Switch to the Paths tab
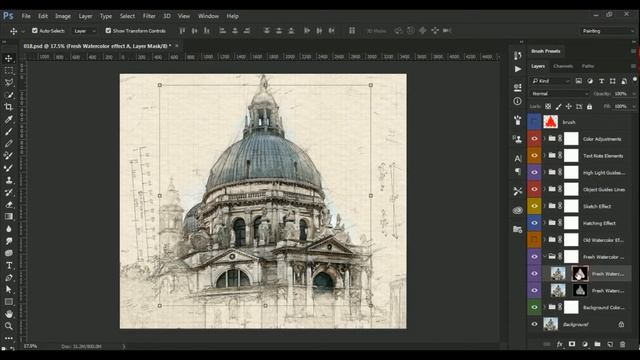The image size is (640, 360). pos(588,66)
